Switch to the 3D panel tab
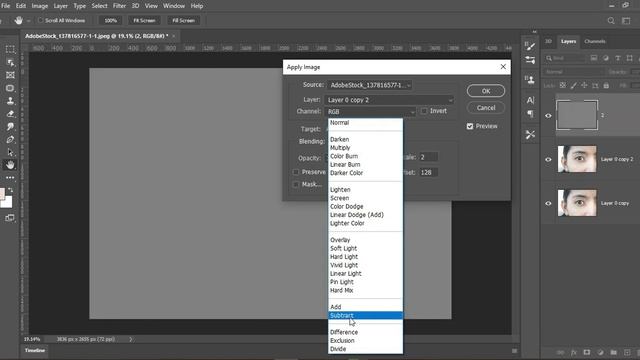Viewport: 640px width, 360px height. pos(549,41)
